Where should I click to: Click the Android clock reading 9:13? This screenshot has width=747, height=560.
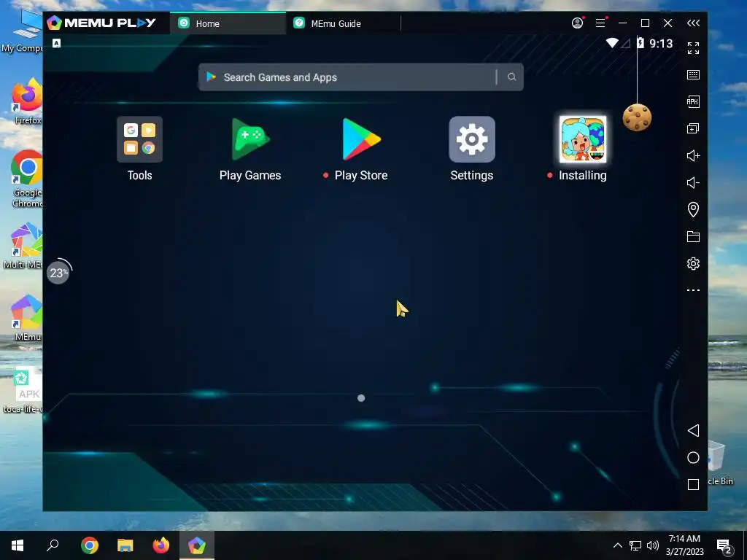[x=661, y=44]
